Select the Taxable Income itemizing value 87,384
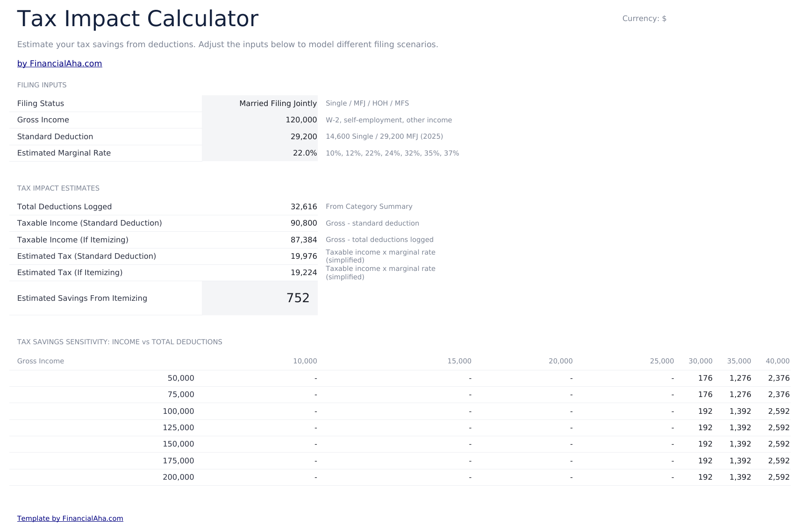 coord(304,240)
